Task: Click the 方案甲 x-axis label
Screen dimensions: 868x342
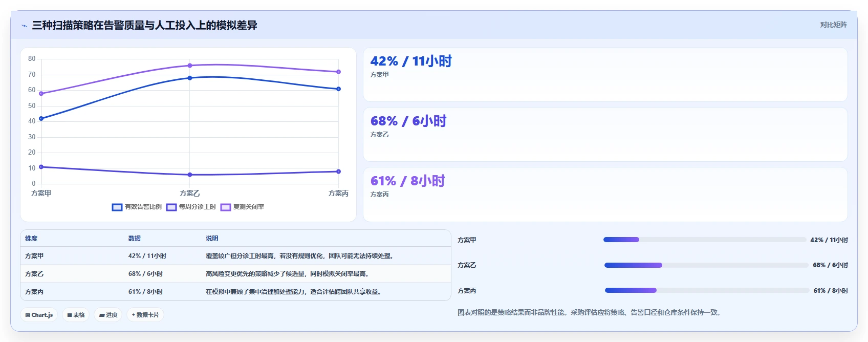Action: tap(41, 194)
